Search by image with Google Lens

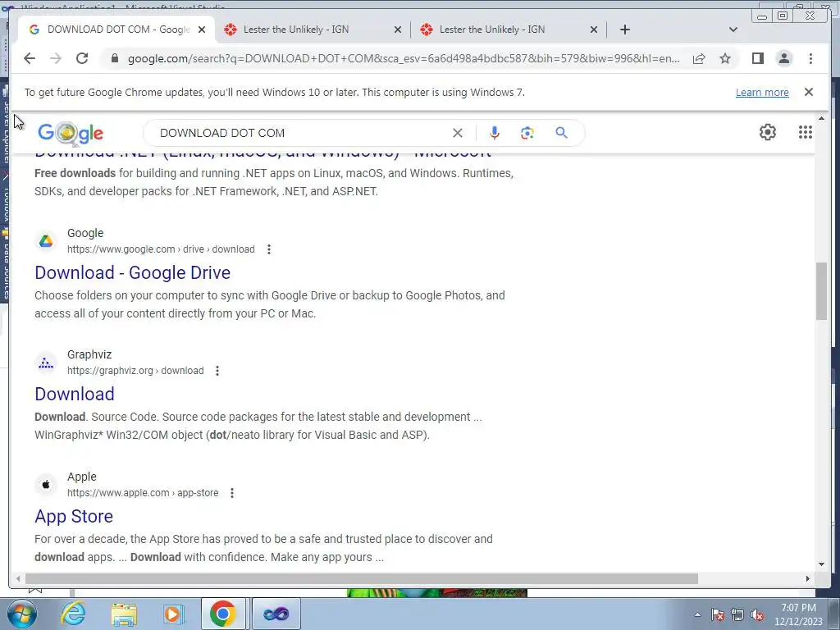[527, 133]
